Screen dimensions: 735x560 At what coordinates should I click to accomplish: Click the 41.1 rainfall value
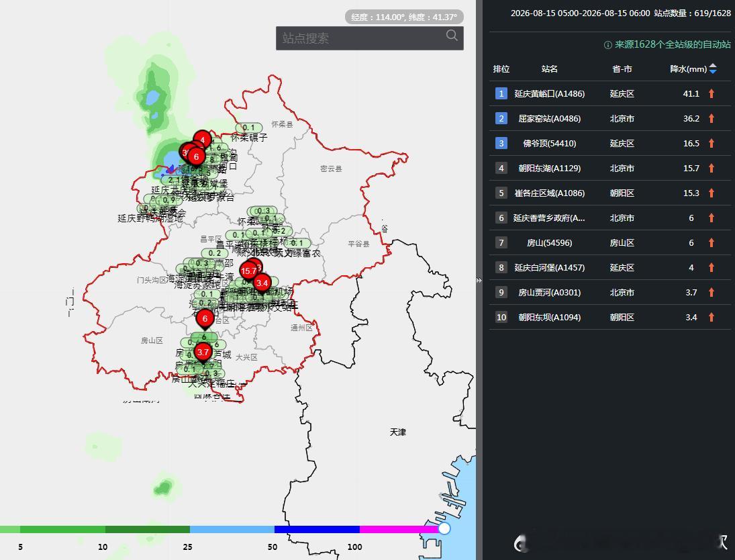tap(691, 93)
